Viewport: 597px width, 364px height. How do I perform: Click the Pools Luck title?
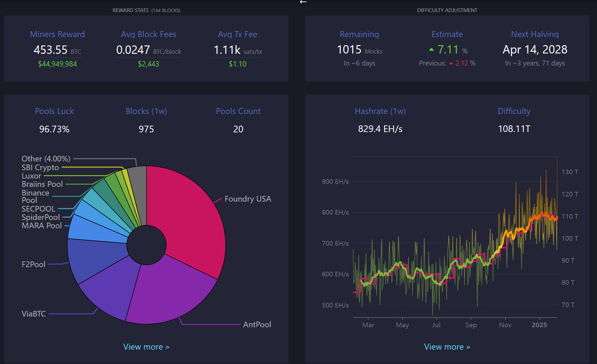(54, 111)
